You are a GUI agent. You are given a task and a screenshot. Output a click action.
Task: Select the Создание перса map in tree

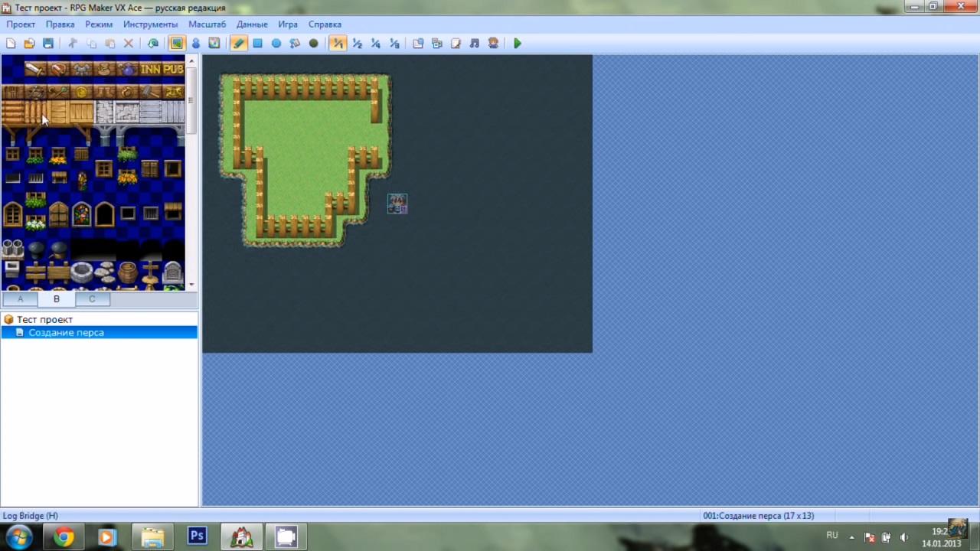point(66,333)
